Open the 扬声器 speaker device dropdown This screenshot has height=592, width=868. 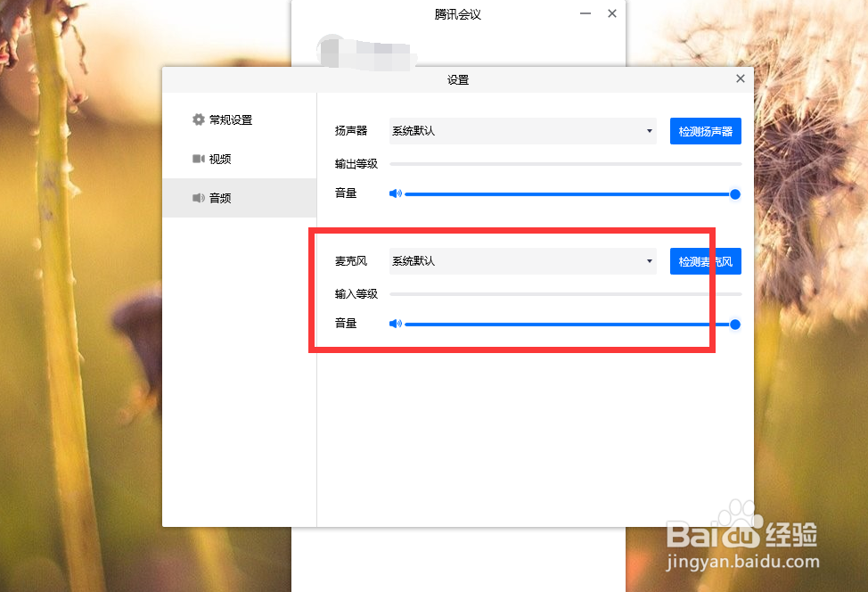click(x=522, y=131)
